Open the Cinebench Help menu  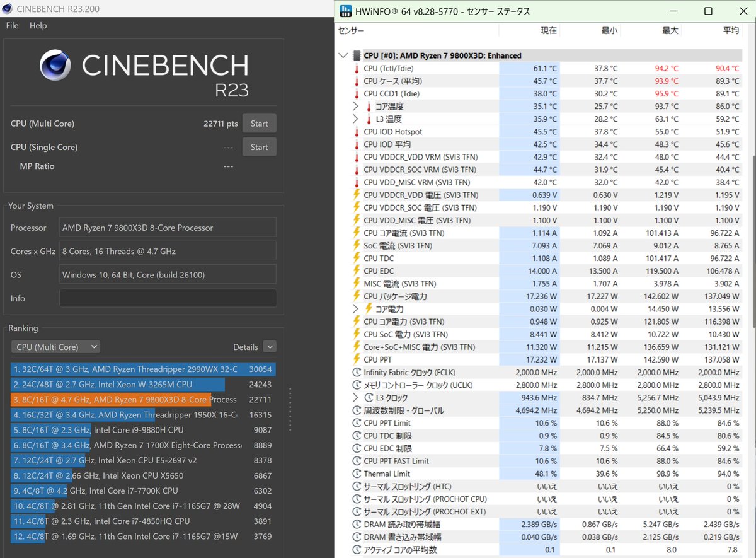38,26
